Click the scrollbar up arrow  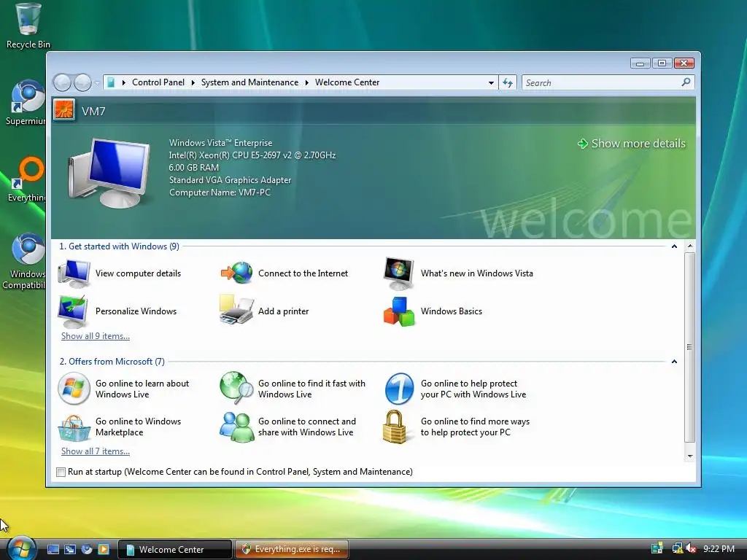(x=690, y=246)
